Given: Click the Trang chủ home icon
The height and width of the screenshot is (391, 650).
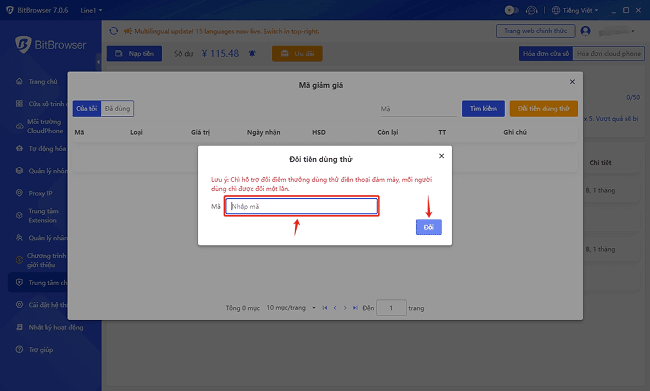Looking at the screenshot, I should point(19,81).
